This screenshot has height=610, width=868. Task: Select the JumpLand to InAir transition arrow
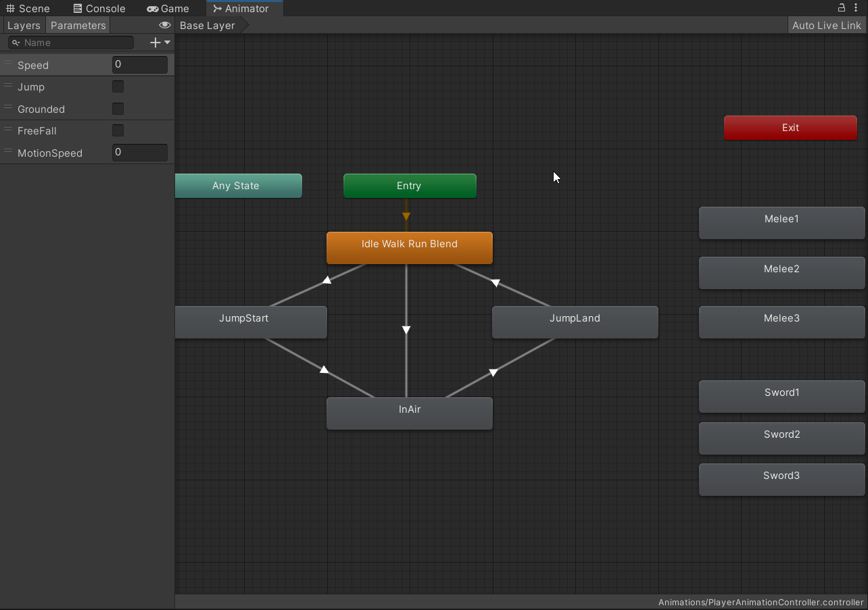(493, 372)
